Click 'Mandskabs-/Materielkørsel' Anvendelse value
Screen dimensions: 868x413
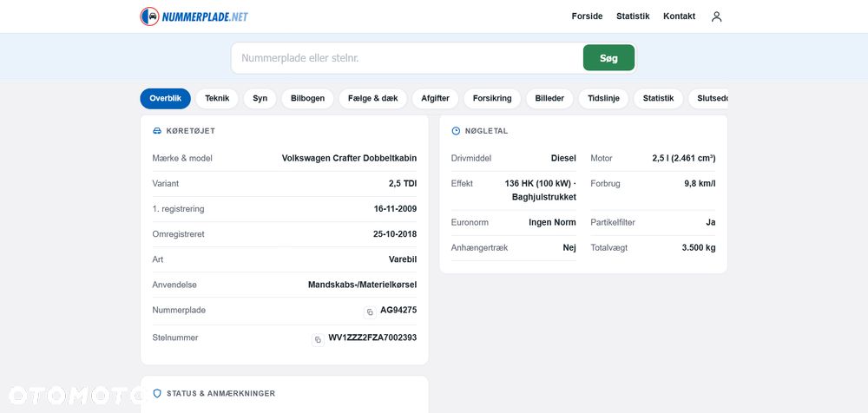pos(363,285)
